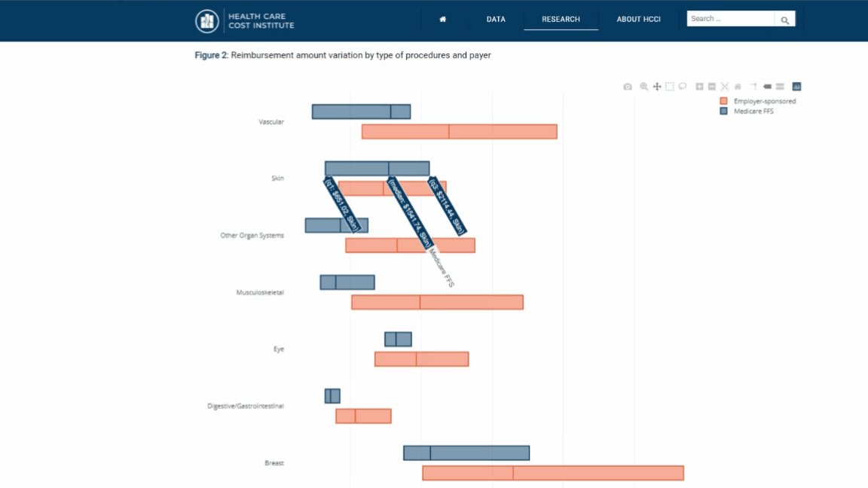
Task: Click the Vascular Employer-sponsored orange bar
Action: coord(460,132)
